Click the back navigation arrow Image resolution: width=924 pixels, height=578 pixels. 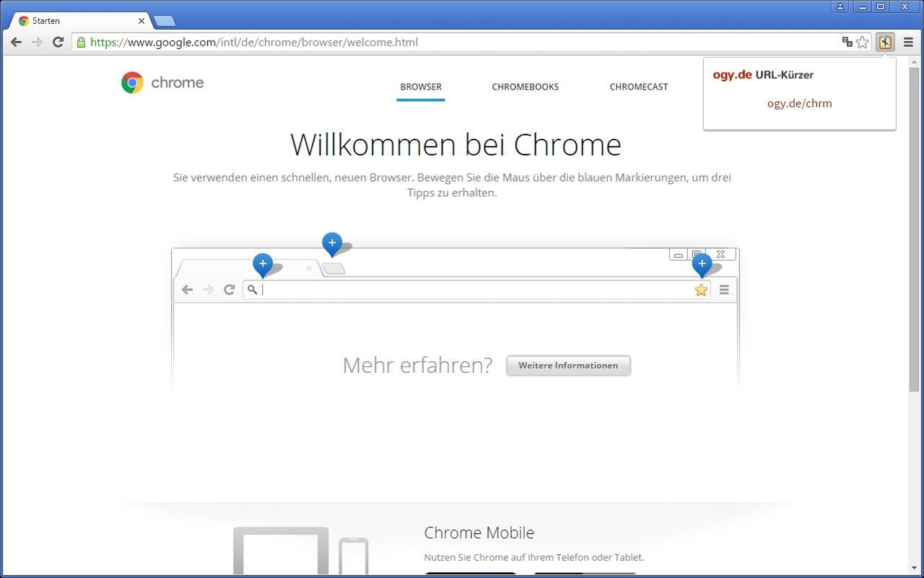click(x=16, y=42)
